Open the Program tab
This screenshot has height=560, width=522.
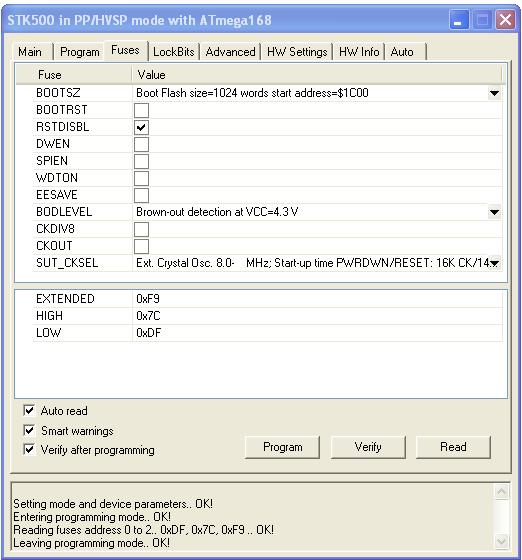(x=80, y=52)
